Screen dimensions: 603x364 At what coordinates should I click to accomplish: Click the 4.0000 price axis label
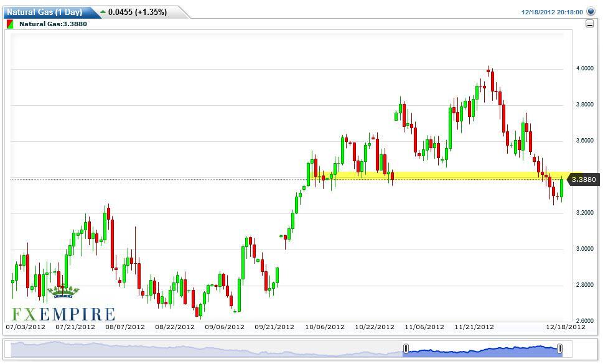click(x=584, y=68)
